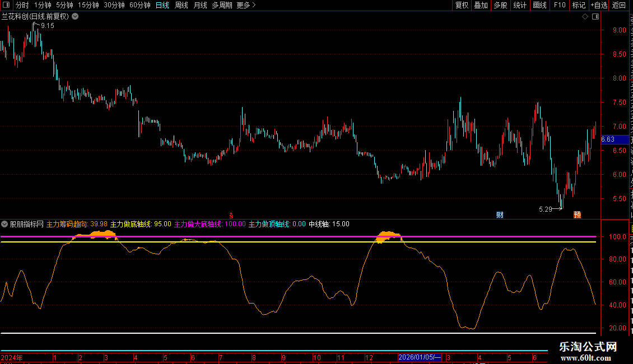Click the diamond icon in chart corner
633x364 pixels.
coord(585,17)
